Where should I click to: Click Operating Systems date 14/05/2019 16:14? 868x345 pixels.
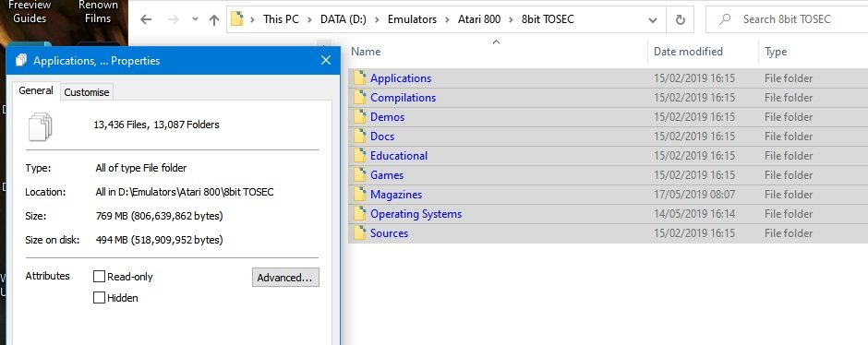[694, 213]
